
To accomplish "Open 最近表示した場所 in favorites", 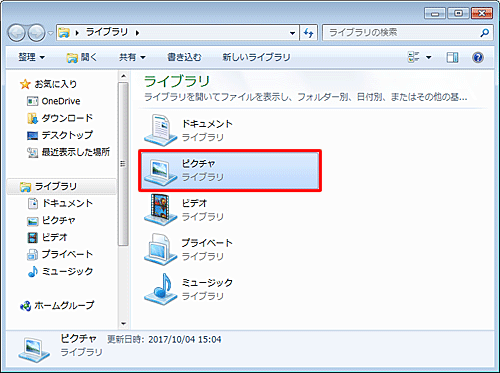I will (x=75, y=152).
